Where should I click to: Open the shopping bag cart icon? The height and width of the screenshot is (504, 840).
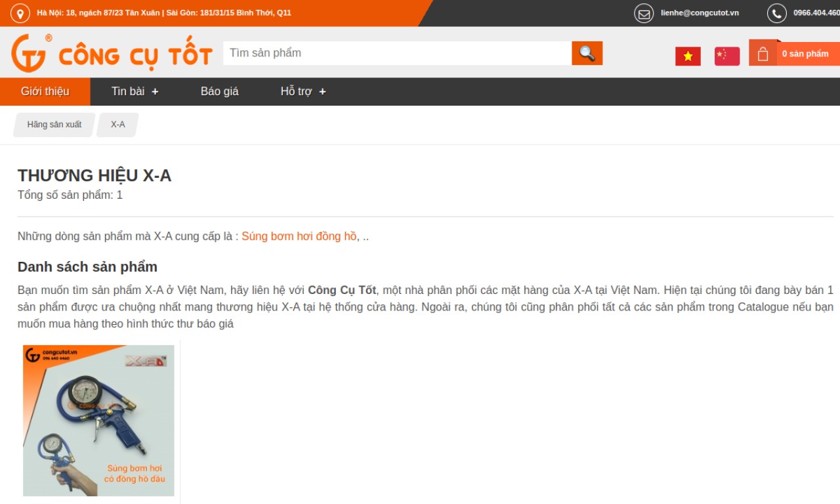(x=763, y=54)
